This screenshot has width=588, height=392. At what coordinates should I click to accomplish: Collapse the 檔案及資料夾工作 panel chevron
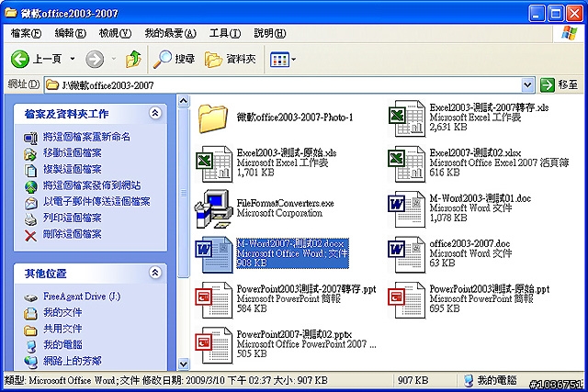[x=155, y=113]
